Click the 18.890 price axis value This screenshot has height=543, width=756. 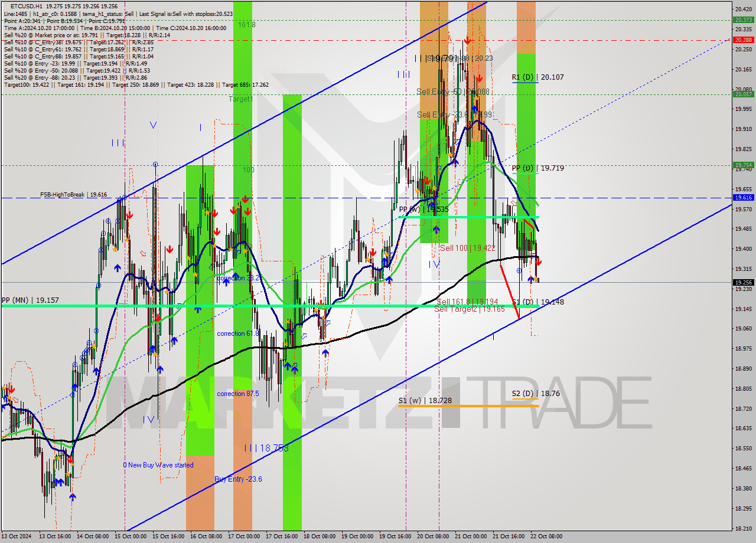743,369
